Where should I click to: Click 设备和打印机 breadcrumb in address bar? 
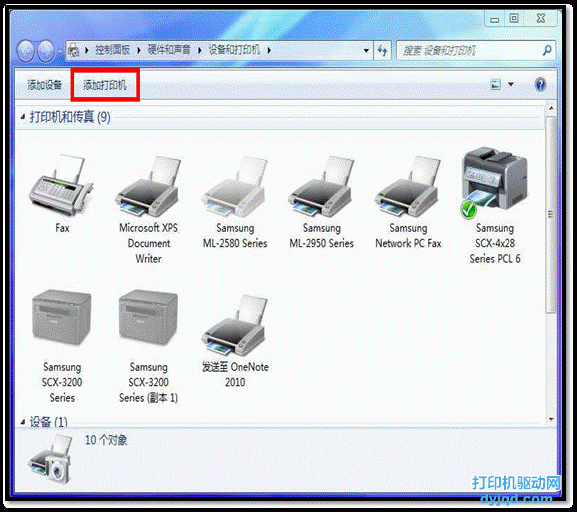pyautogui.click(x=234, y=50)
